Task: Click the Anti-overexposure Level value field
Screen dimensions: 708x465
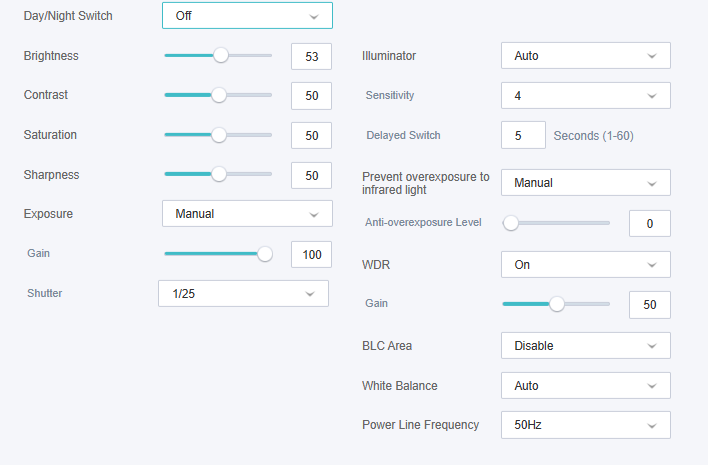Action: pos(649,224)
